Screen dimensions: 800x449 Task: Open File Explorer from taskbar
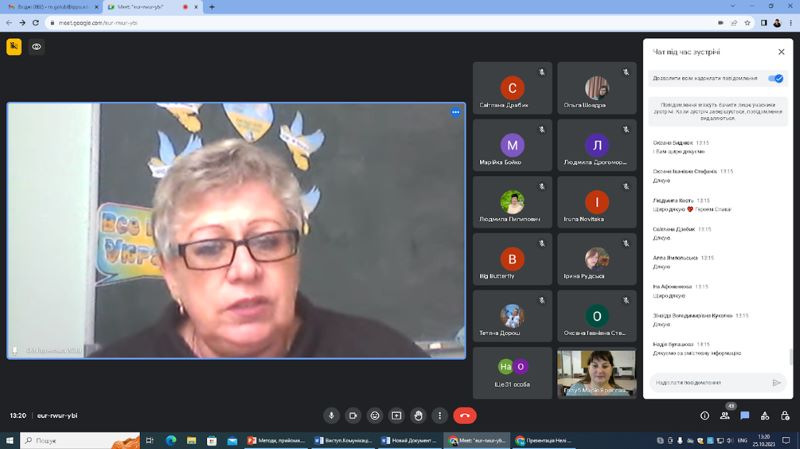pos(191,440)
